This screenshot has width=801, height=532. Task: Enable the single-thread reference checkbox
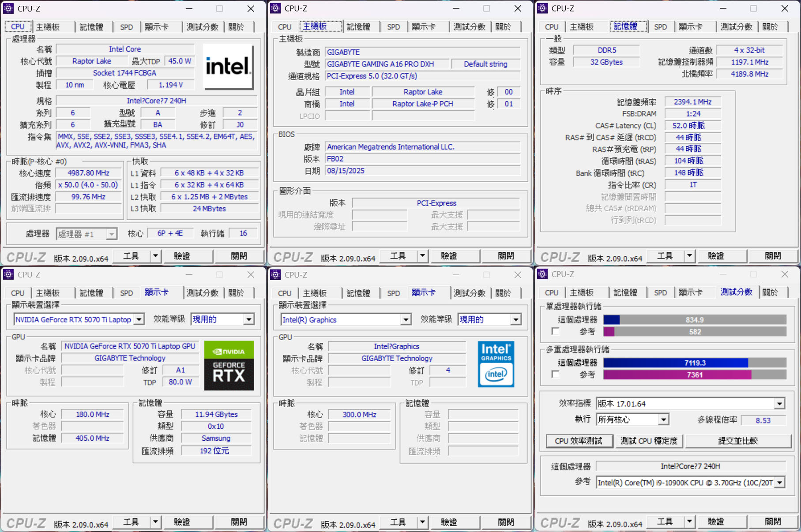point(556,331)
